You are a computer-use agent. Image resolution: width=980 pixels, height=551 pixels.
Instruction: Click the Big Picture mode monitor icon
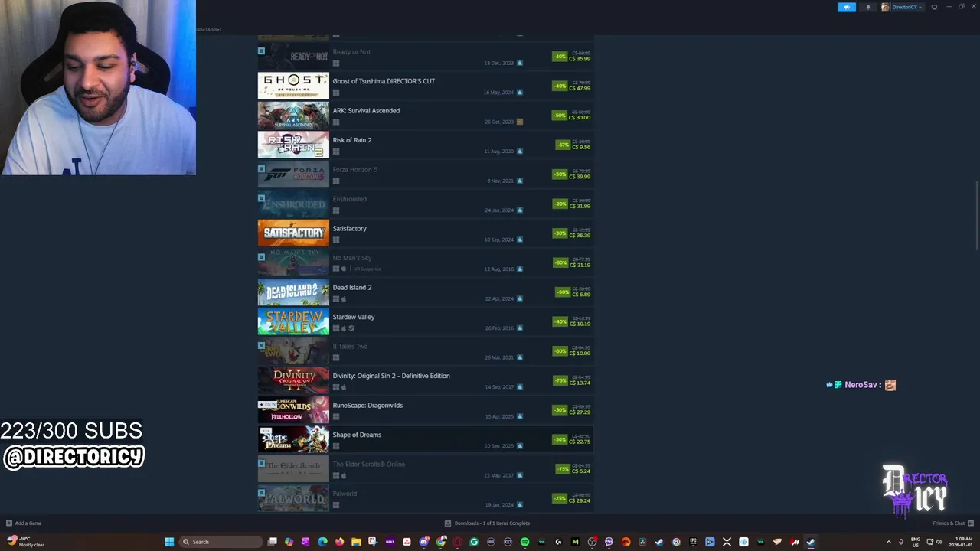[x=934, y=7]
